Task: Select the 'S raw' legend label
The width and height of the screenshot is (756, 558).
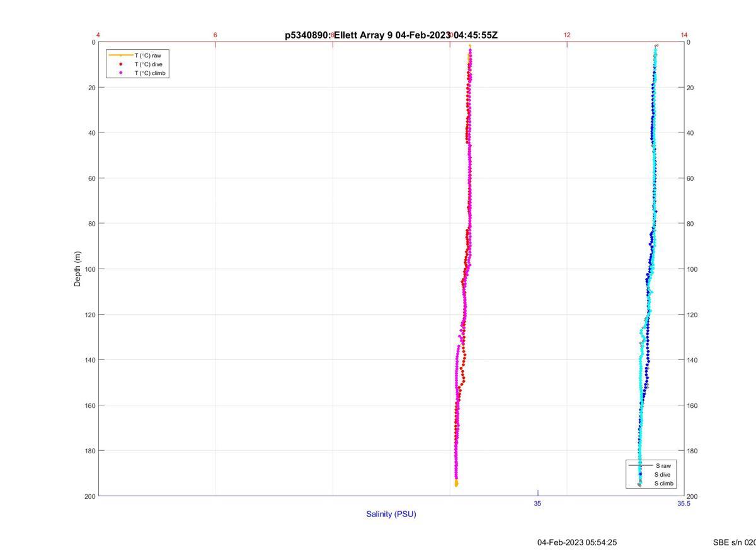Action: 662,465
